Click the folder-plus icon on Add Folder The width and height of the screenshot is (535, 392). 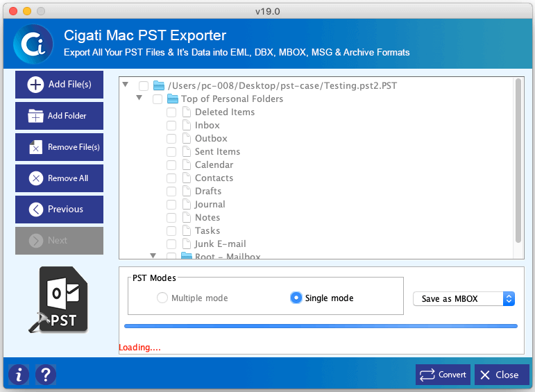click(35, 116)
